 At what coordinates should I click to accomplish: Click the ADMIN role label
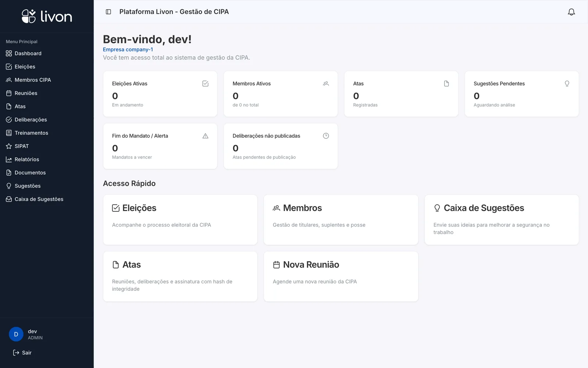[x=35, y=338]
